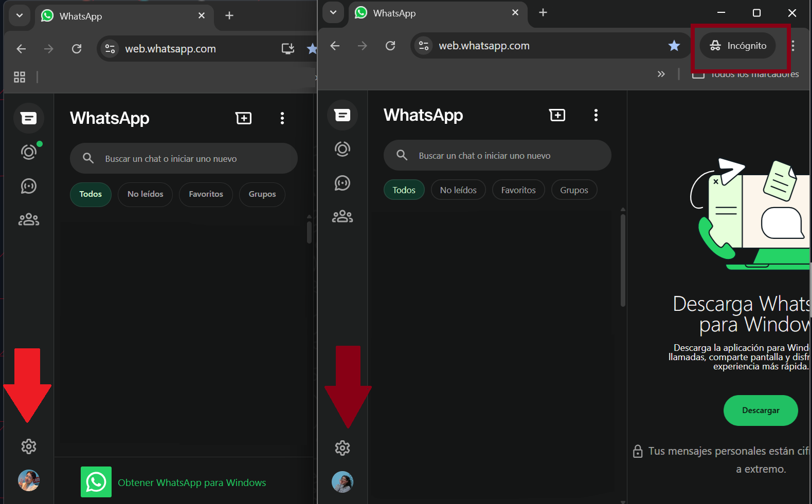Click install app icon in left address bar

tap(287, 49)
